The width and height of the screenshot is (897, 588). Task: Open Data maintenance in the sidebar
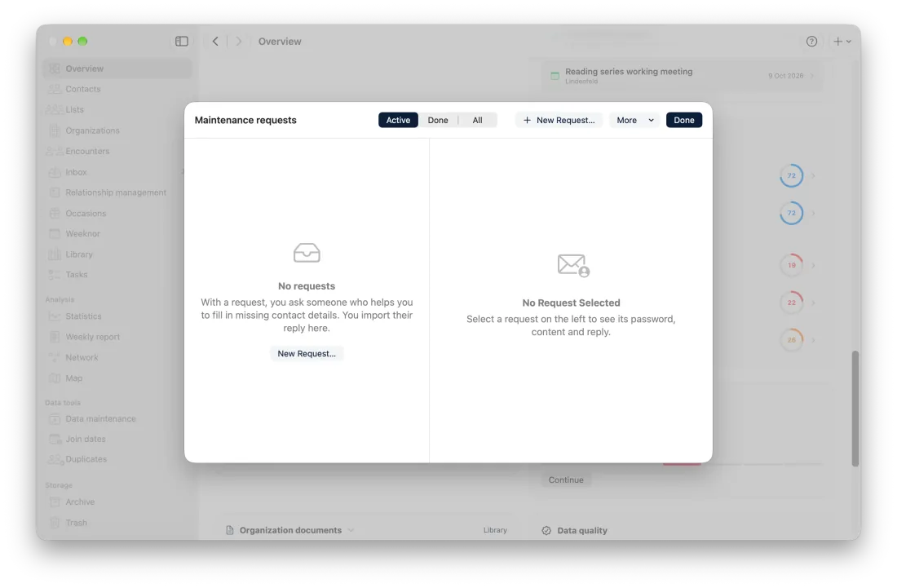click(x=117, y=418)
